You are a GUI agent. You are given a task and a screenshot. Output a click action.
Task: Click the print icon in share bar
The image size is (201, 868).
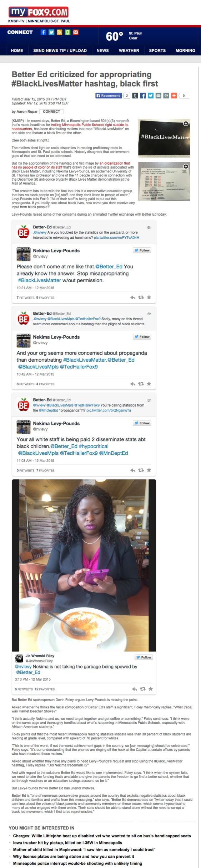(166, 95)
